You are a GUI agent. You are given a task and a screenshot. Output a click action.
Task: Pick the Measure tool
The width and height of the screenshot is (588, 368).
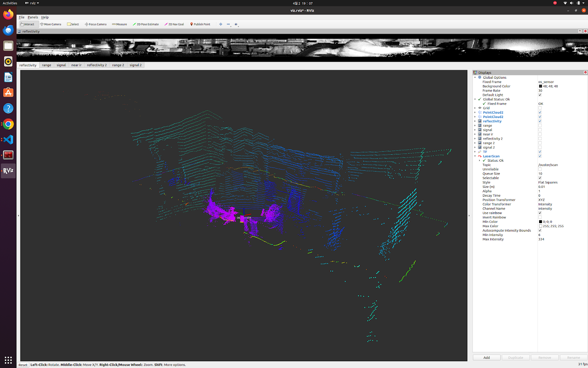coord(119,24)
